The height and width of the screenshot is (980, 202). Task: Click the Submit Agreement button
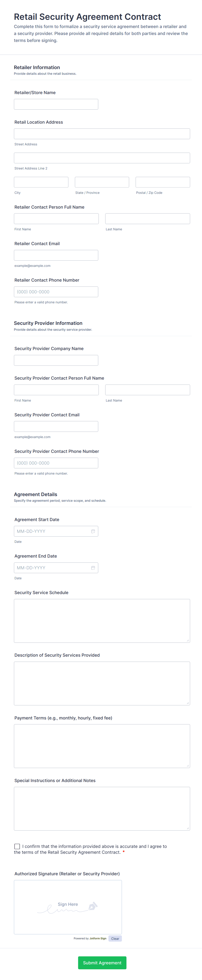[x=102, y=962]
